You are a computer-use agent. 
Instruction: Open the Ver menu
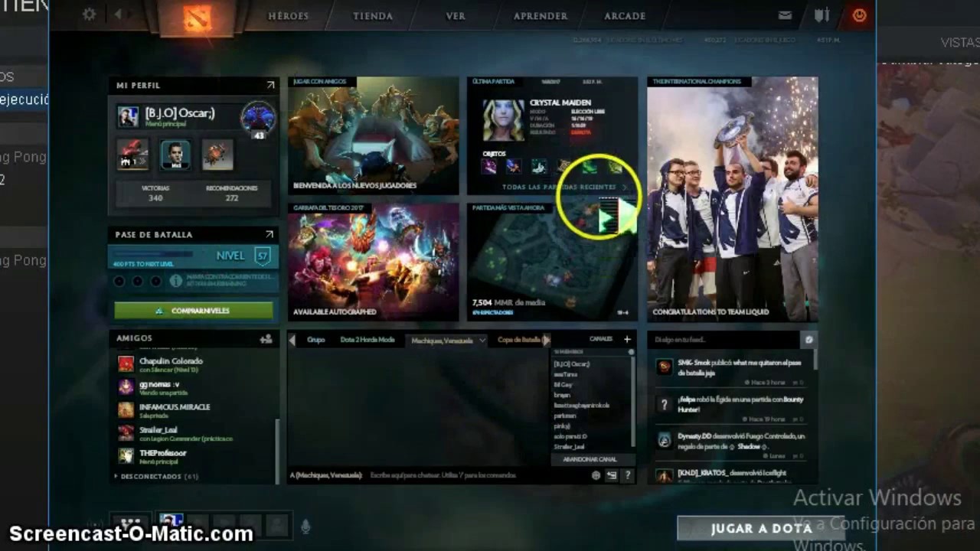click(456, 16)
